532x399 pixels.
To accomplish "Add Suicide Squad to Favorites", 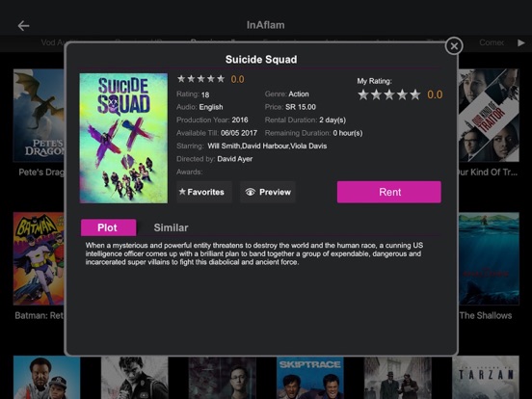I will point(204,192).
